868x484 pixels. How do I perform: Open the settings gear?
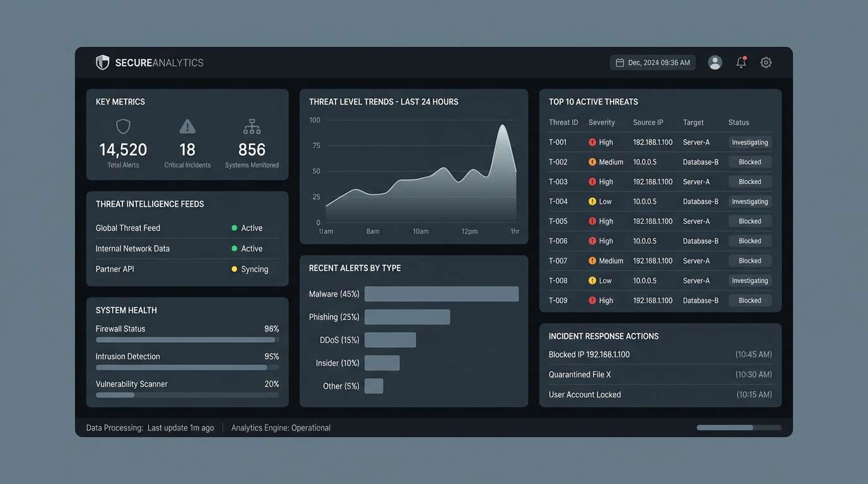[766, 62]
